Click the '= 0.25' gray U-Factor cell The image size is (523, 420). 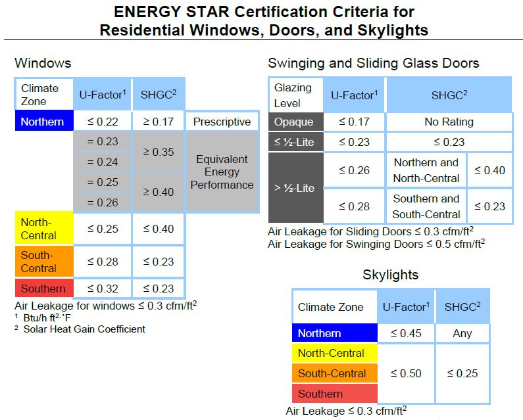coord(103,182)
